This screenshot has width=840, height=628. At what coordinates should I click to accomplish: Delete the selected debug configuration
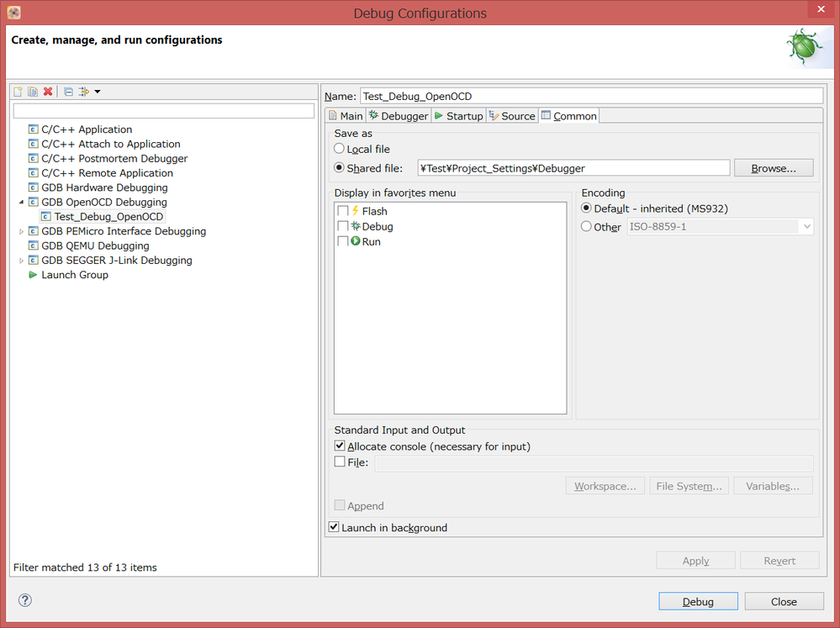click(47, 91)
